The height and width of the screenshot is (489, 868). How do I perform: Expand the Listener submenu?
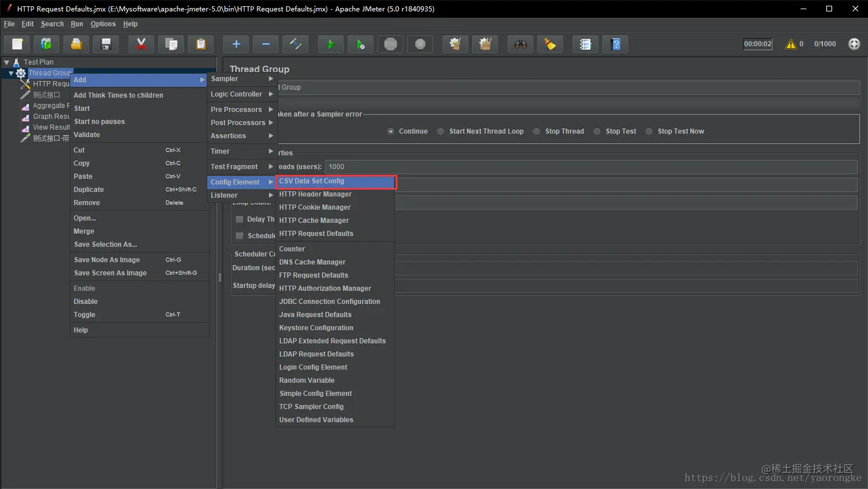[x=242, y=195]
